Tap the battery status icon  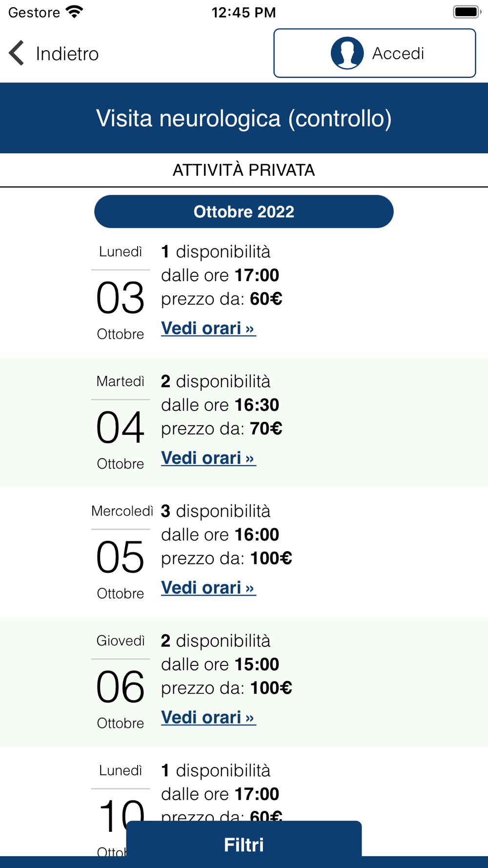click(x=467, y=12)
